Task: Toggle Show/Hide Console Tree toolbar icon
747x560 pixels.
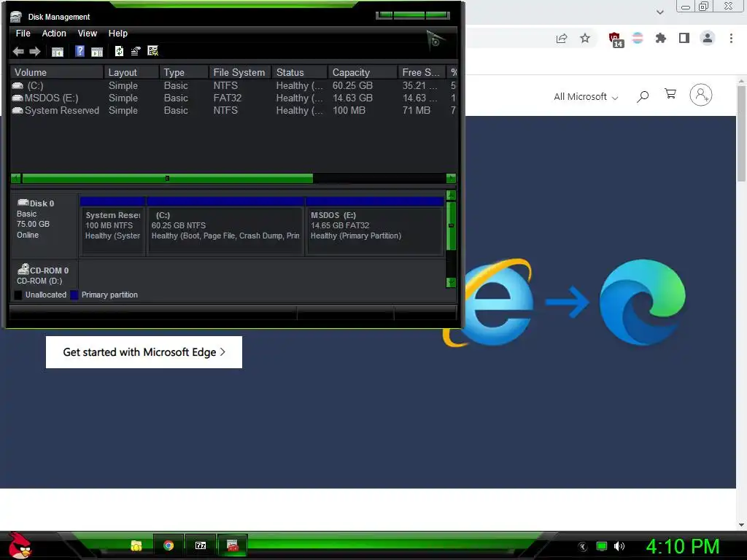Action: [x=57, y=52]
